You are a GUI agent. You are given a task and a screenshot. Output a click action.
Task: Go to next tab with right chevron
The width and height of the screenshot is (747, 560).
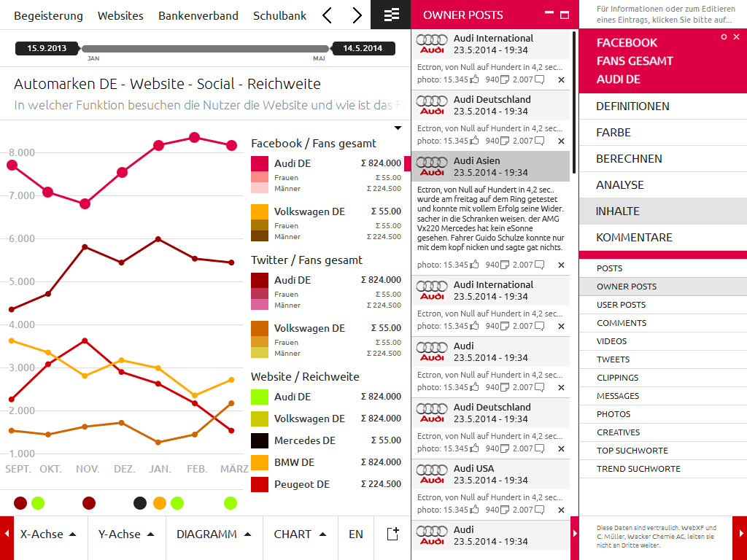pyautogui.click(x=357, y=15)
